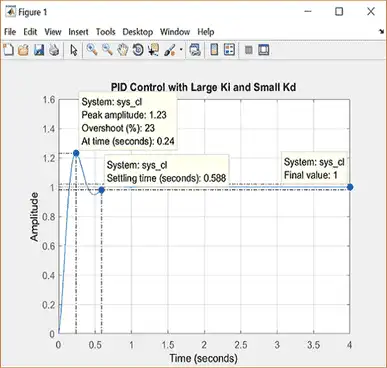Insert a legend using the toolbar icon
This screenshot has width=387, height=368.
229,50
